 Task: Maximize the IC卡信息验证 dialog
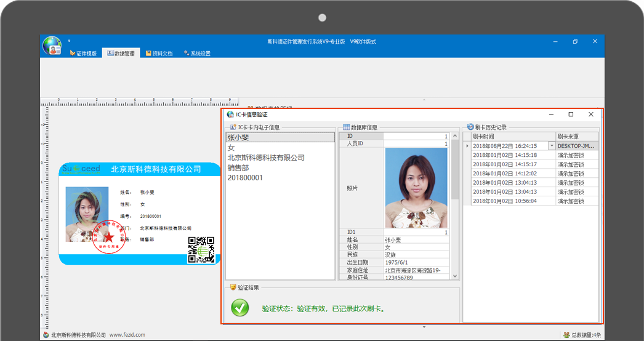coord(571,114)
